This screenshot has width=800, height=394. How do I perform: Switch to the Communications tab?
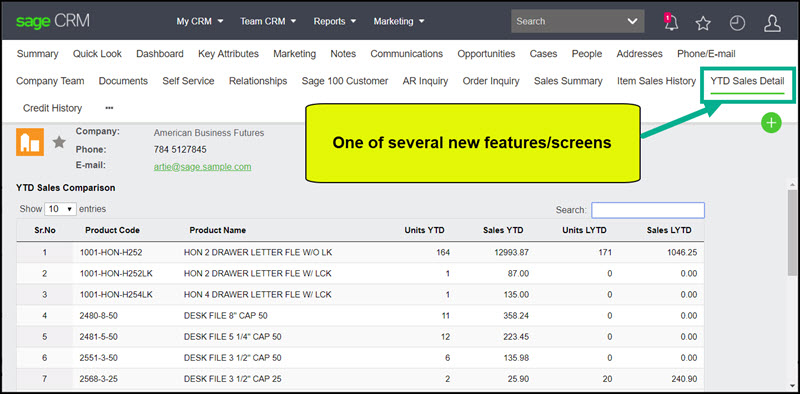pos(407,54)
